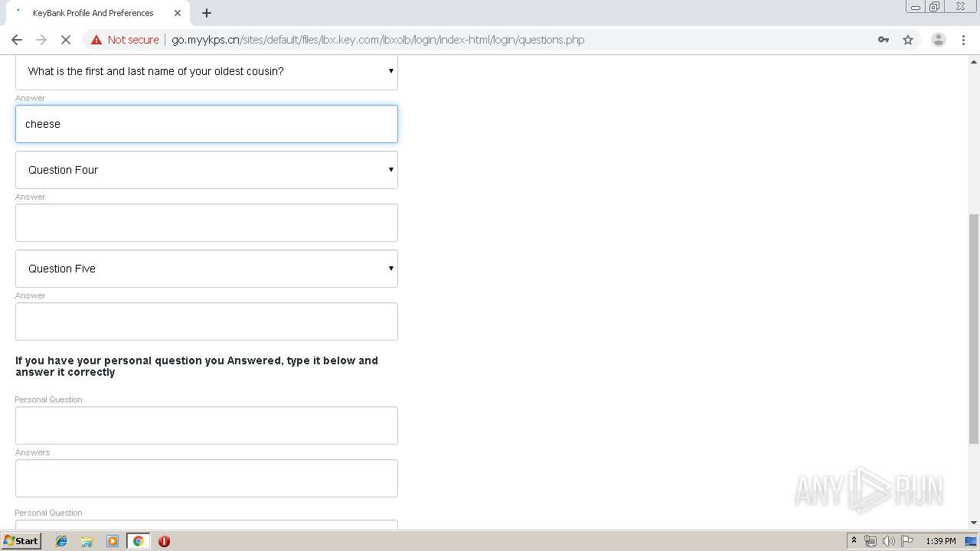Go back to the previous page
Screen dimensions: 980x551
pos(17,40)
